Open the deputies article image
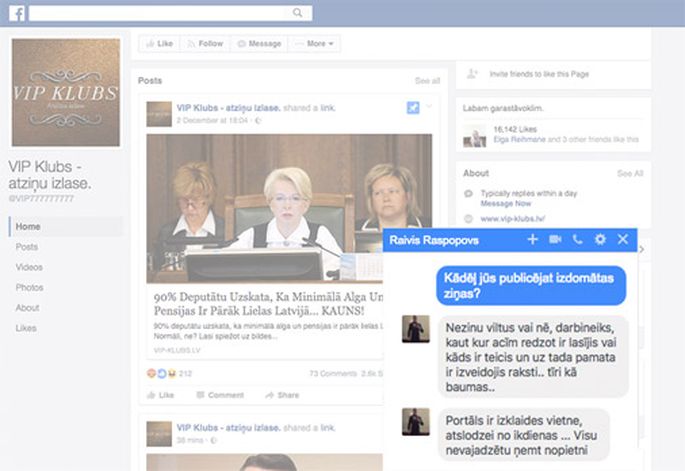 (x=289, y=208)
